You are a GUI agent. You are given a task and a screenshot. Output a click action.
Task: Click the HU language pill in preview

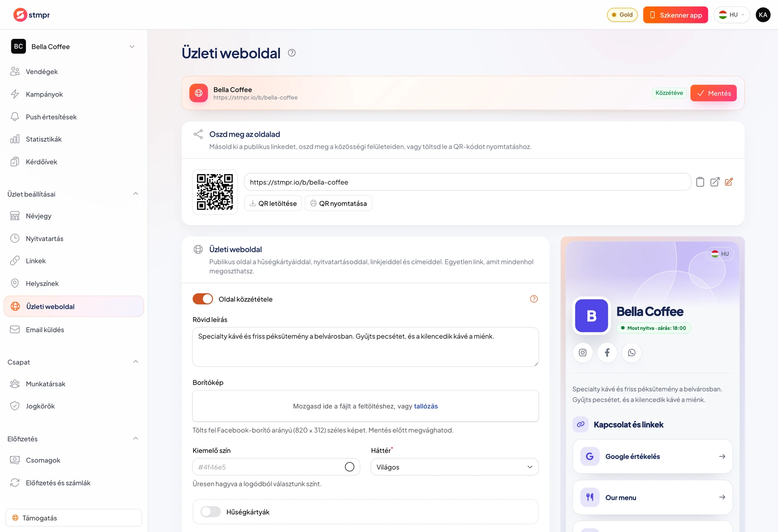pos(720,254)
